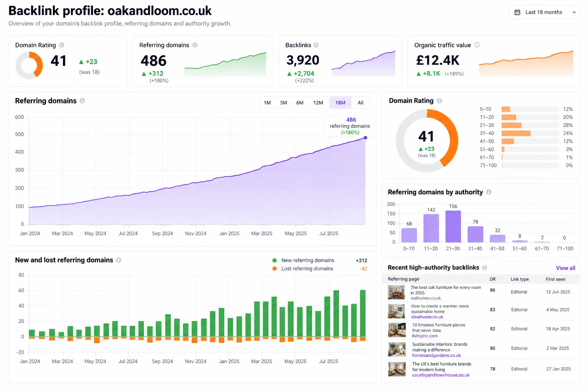This screenshot has width=588, height=392.
Task: Click the info icon beside the Domain Rating donut panel title
Action: click(x=439, y=101)
